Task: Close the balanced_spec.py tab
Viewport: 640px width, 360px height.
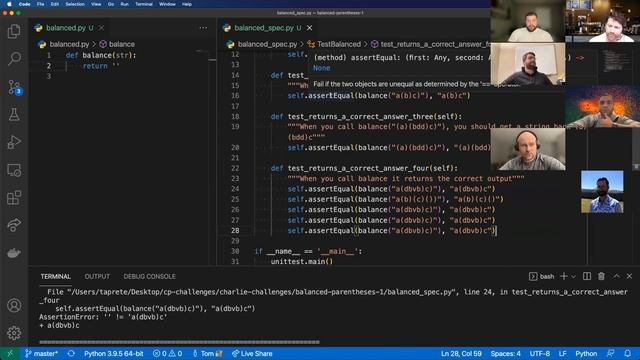Action: [309, 28]
